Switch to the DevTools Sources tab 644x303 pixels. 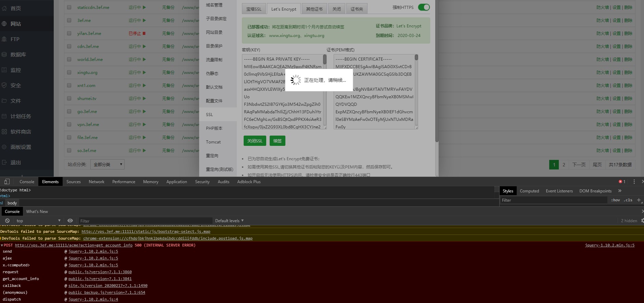74,181
